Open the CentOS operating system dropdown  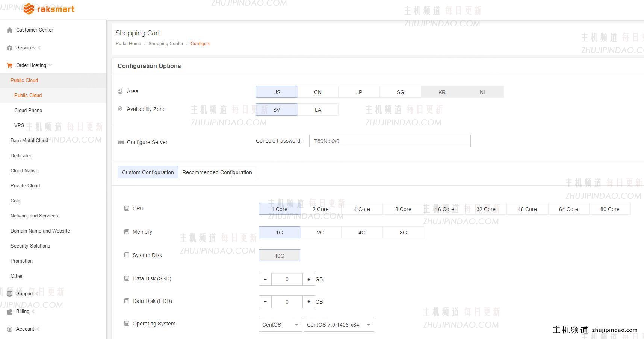[280, 325]
